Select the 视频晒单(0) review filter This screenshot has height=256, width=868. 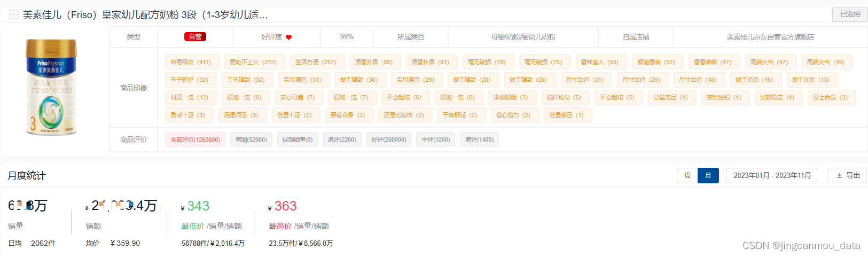pyautogui.click(x=297, y=139)
